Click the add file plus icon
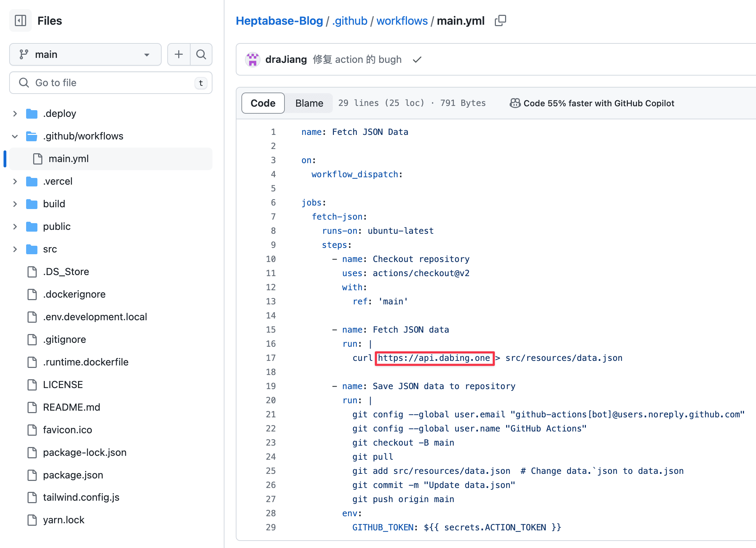 [x=179, y=54]
